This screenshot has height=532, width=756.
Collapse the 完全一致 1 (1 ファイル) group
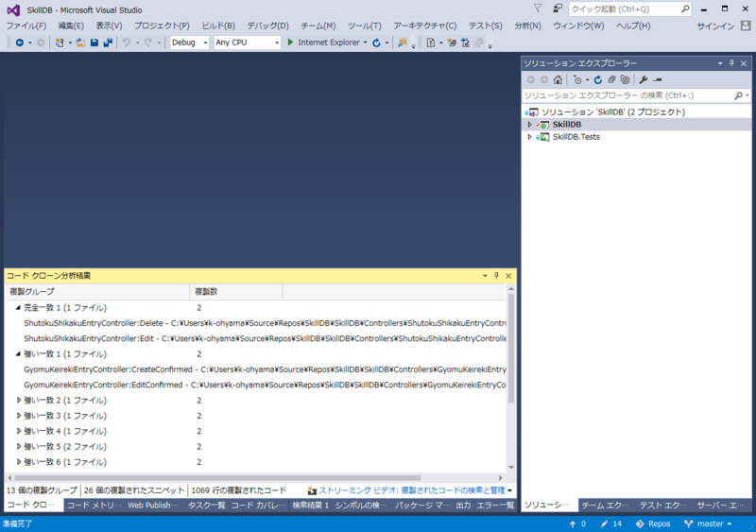18,307
